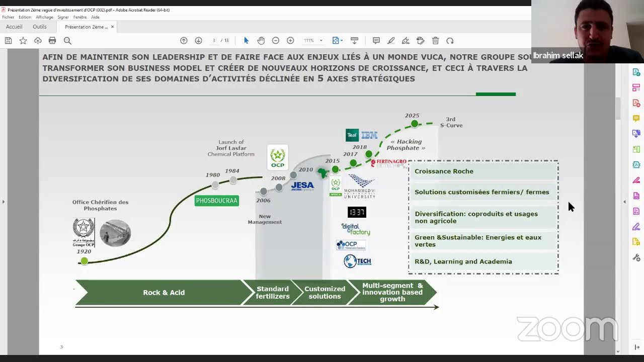
Task: Open the sign document pen tool
Action: (x=406, y=41)
